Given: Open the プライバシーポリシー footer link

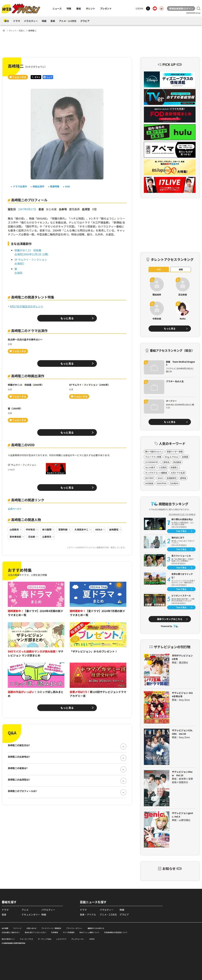Looking at the screenshot, I should (x=74, y=928).
